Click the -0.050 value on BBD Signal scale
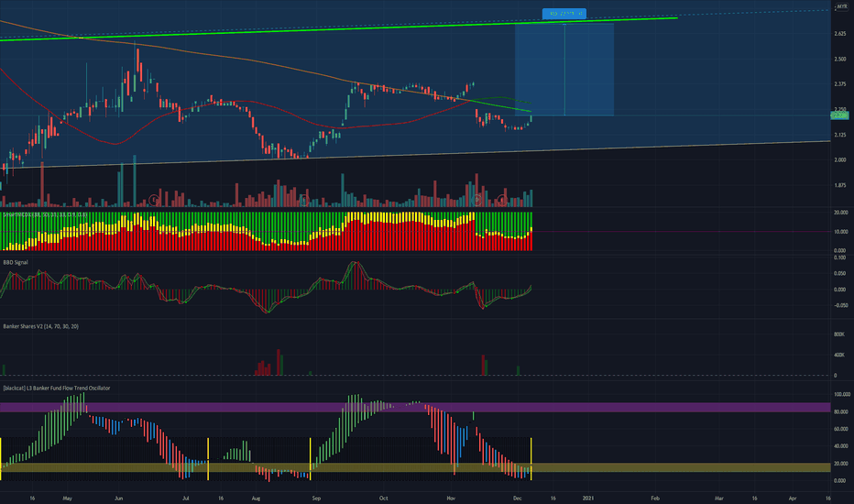The width and height of the screenshot is (854, 504). [839, 306]
